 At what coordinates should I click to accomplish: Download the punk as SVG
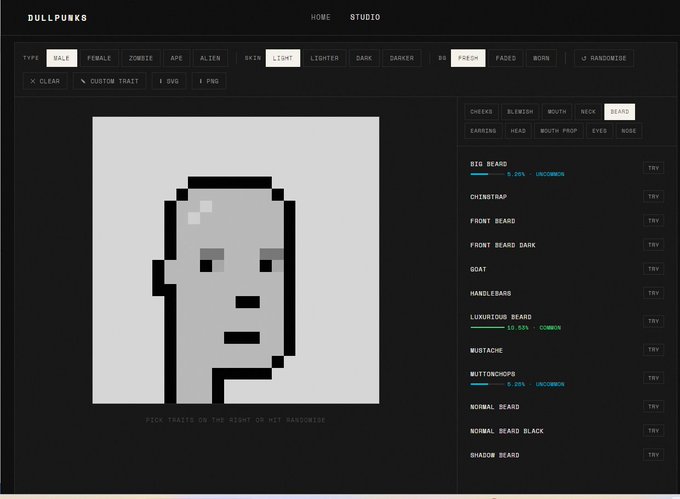[169, 81]
